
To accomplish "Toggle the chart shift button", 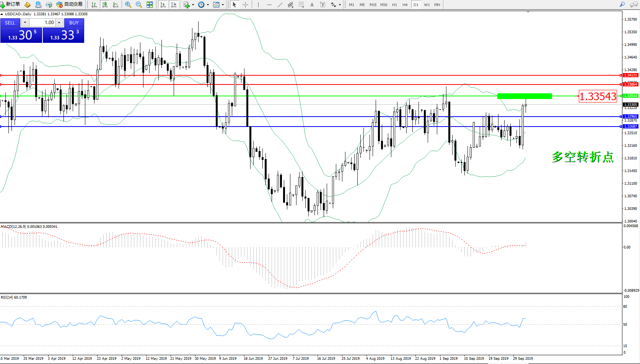I will [x=174, y=5].
